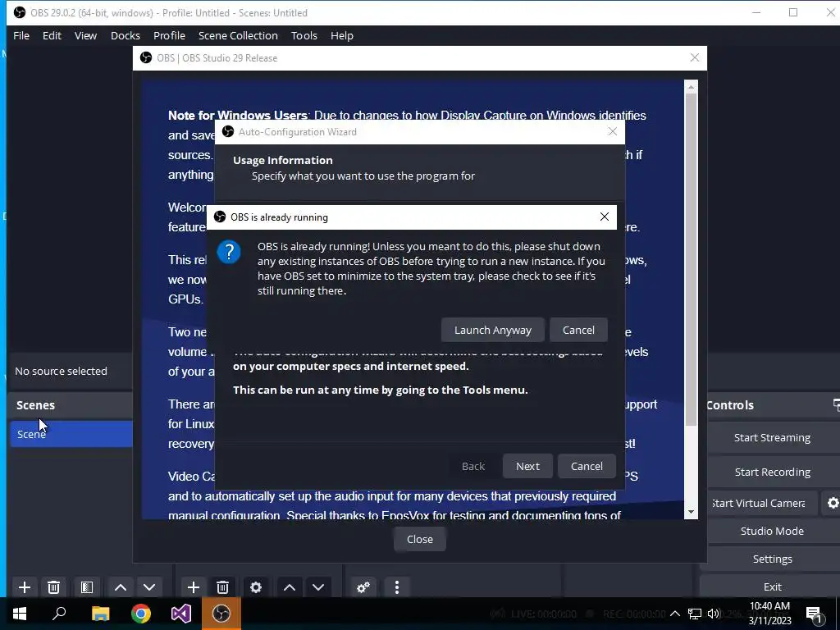This screenshot has height=630, width=840.
Task: Close the Auto-Configuration Wizard with X
Action: pos(612,132)
